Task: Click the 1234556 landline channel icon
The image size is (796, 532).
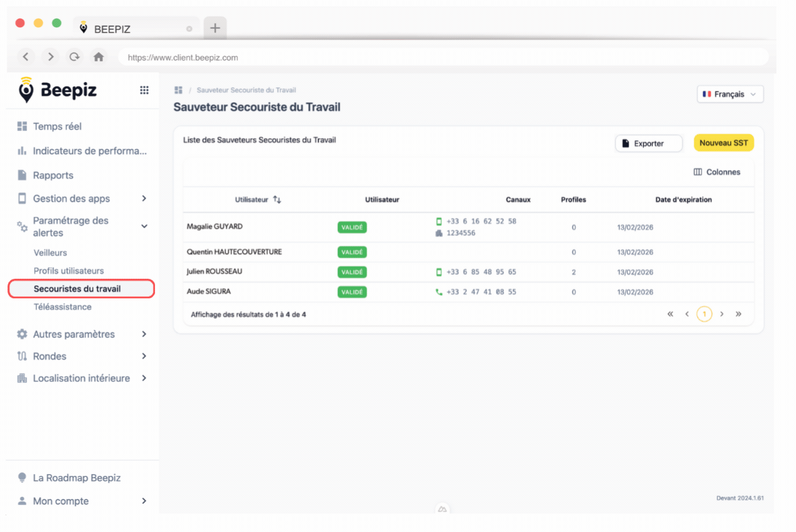Action: [x=438, y=233]
